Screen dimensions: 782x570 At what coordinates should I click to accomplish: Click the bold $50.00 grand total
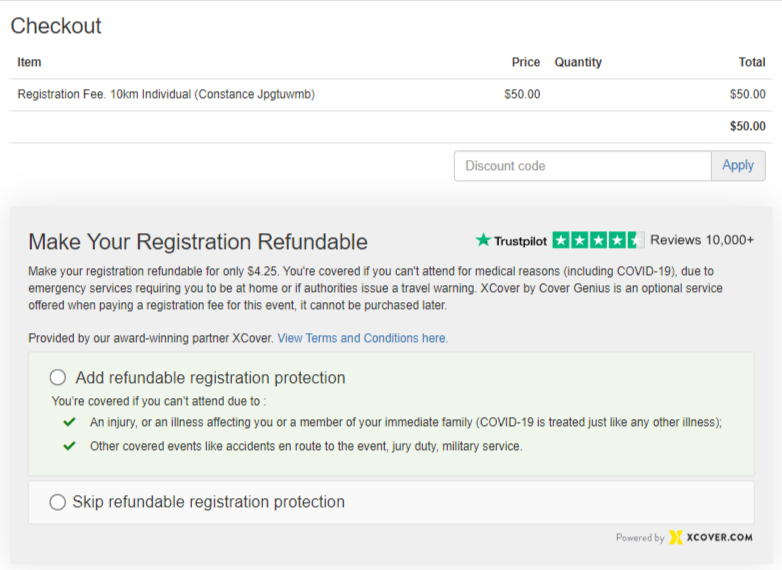click(x=747, y=127)
